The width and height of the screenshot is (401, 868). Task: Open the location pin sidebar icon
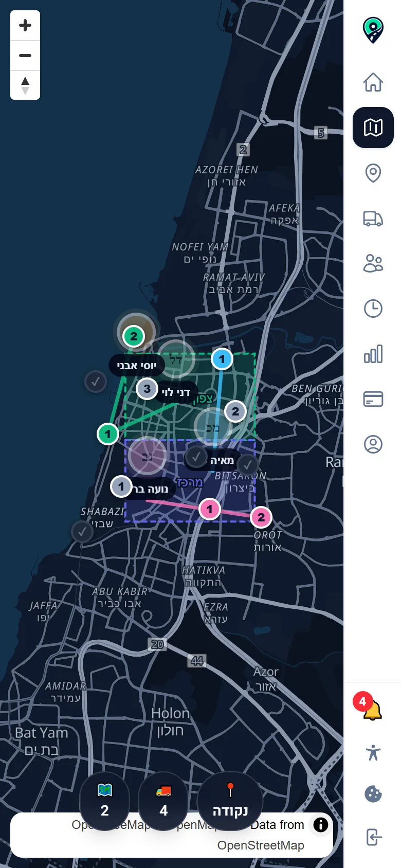[x=373, y=173]
